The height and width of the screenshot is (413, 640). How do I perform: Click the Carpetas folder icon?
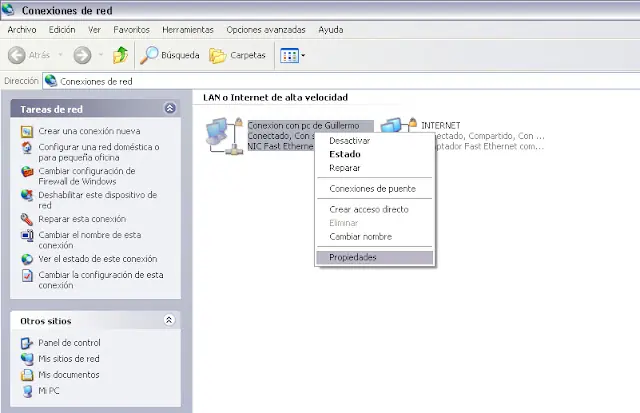pos(218,56)
